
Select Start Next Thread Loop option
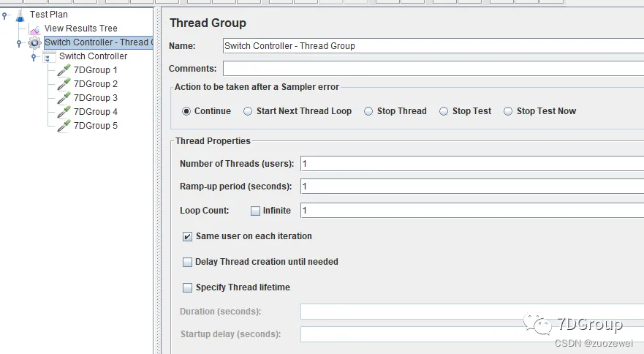pos(248,111)
